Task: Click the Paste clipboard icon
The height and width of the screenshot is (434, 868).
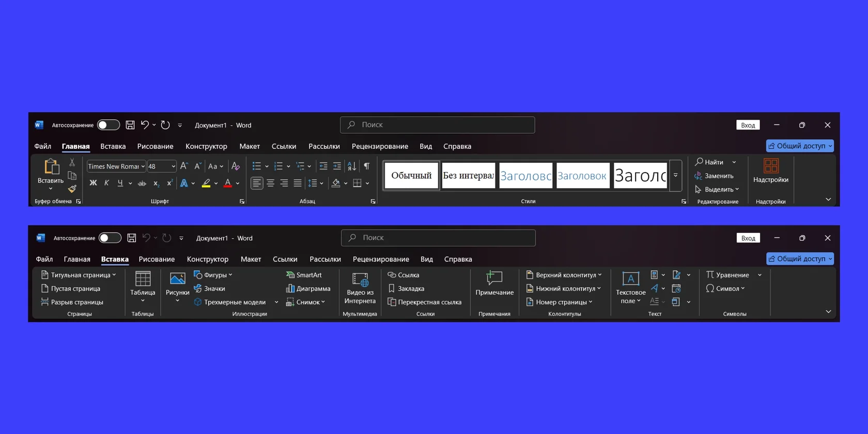Action: point(51,166)
